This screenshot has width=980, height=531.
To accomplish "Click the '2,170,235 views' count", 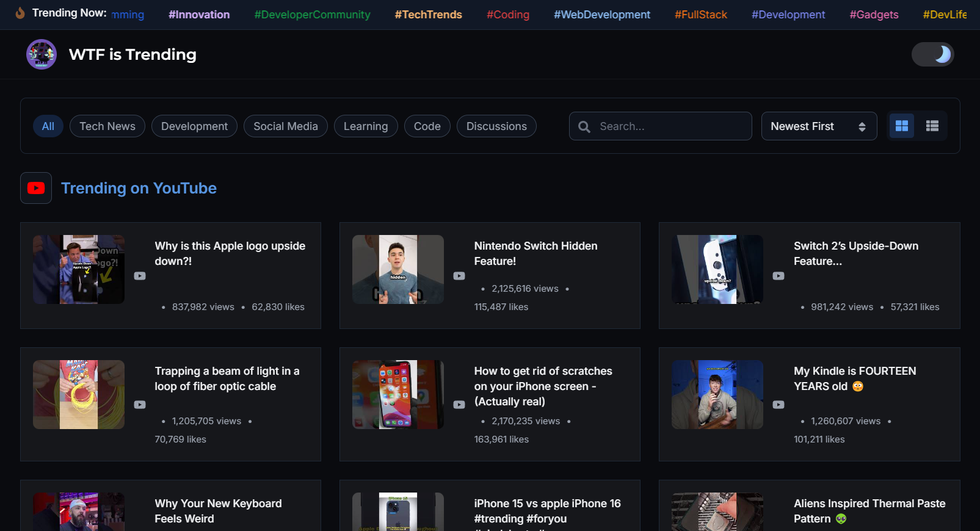I will point(526,421).
